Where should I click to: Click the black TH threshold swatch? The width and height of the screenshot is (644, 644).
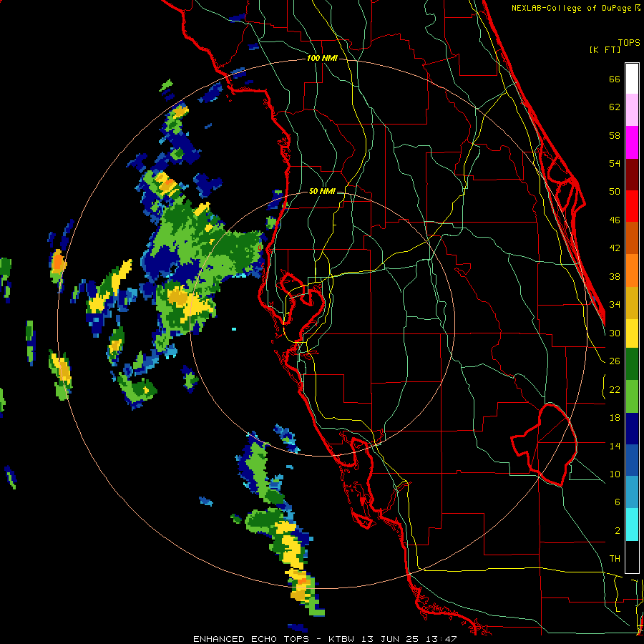click(x=632, y=557)
